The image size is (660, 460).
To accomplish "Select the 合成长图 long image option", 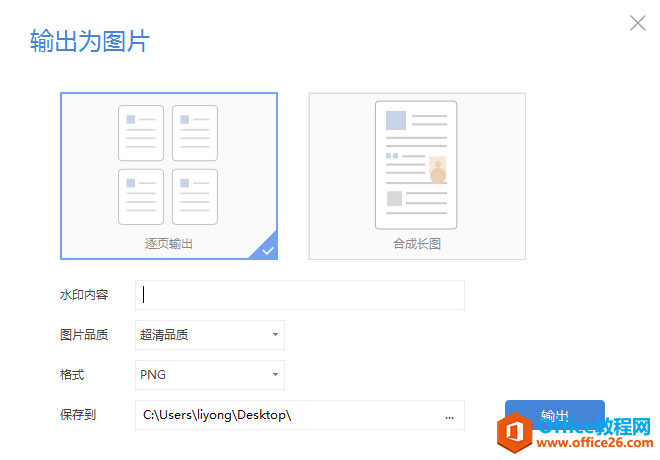I will (417, 176).
